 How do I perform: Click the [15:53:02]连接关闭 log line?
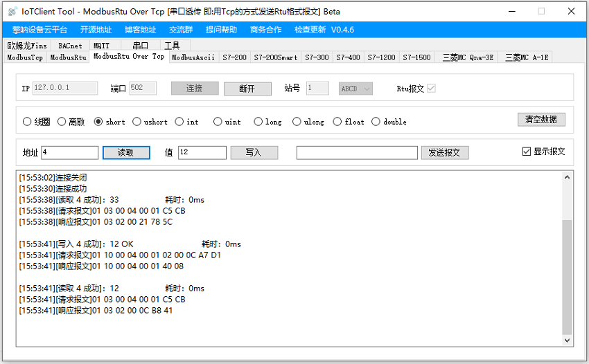click(x=53, y=177)
